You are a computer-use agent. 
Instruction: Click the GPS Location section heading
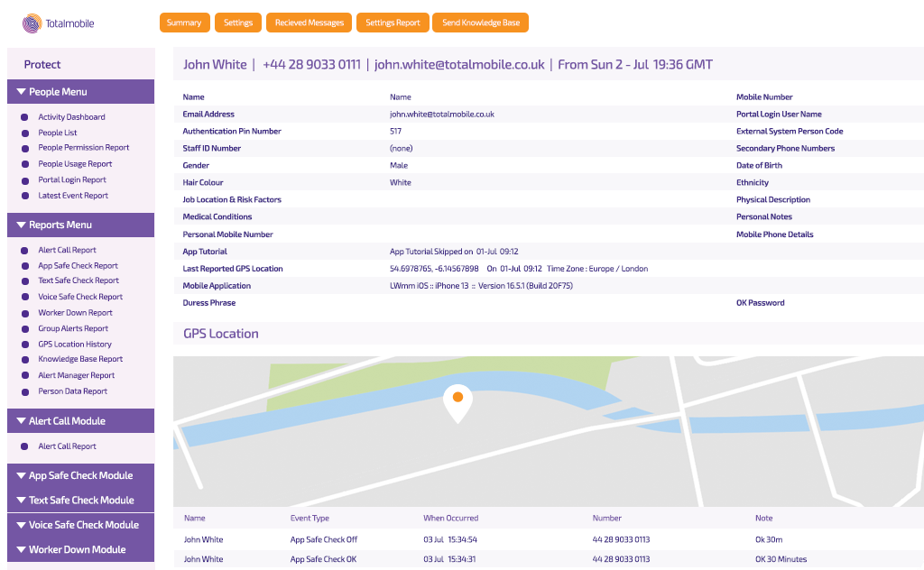[x=221, y=334]
